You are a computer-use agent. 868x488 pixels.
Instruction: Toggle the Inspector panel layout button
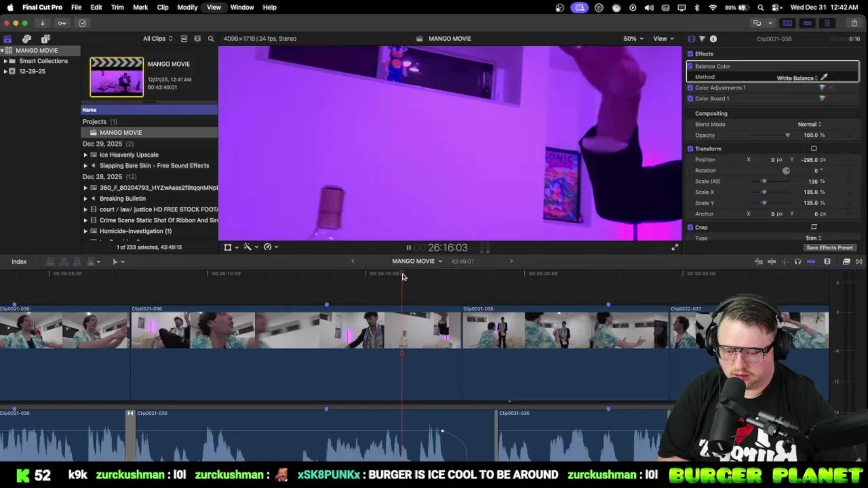point(827,23)
